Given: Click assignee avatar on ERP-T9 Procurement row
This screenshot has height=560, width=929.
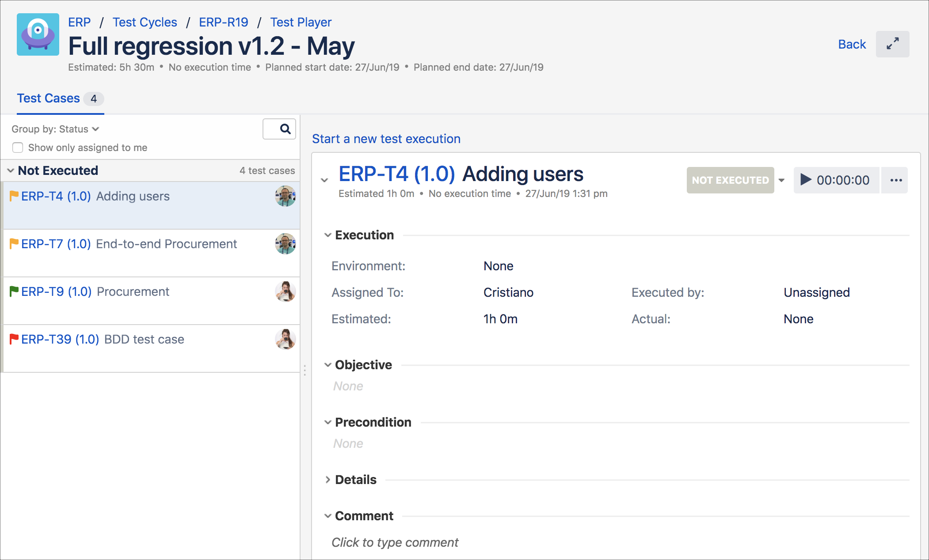Looking at the screenshot, I should pyautogui.click(x=285, y=291).
